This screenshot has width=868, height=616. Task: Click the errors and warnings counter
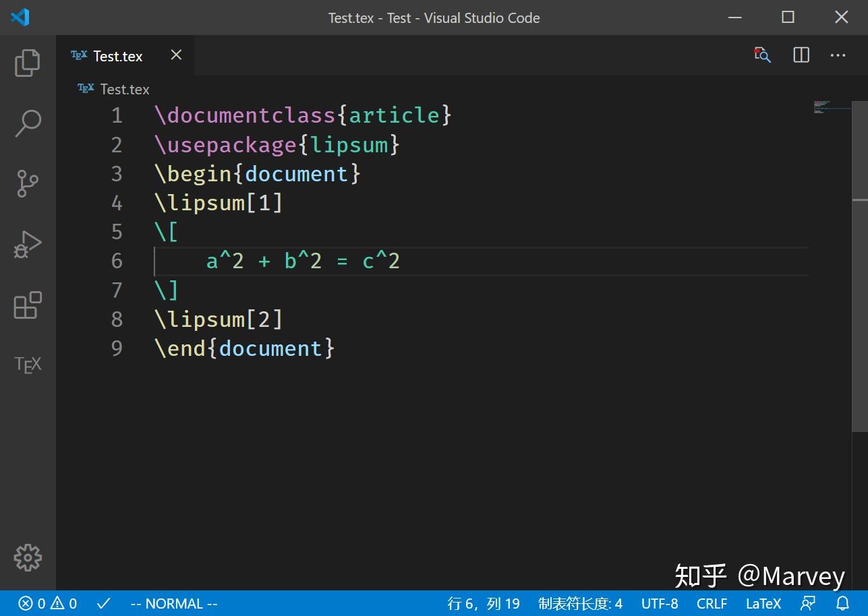[x=47, y=603]
